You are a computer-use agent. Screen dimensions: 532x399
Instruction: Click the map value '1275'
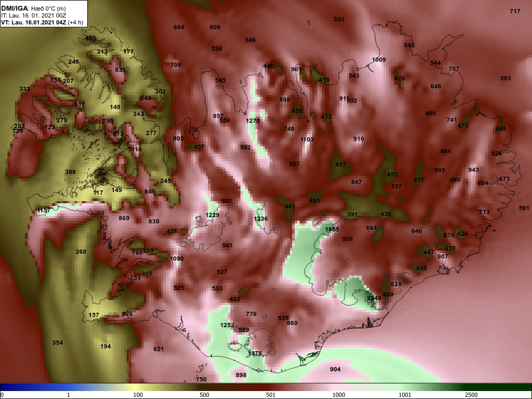click(253, 121)
